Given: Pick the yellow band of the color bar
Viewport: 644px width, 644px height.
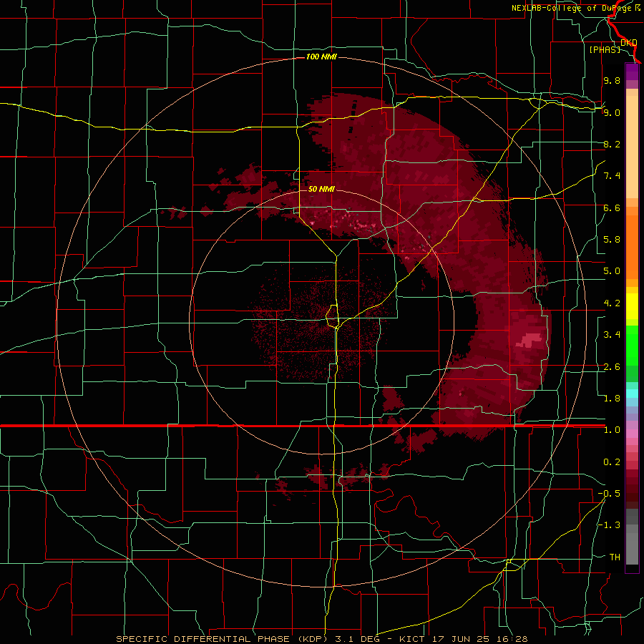Looking at the screenshot, I should click(x=632, y=306).
